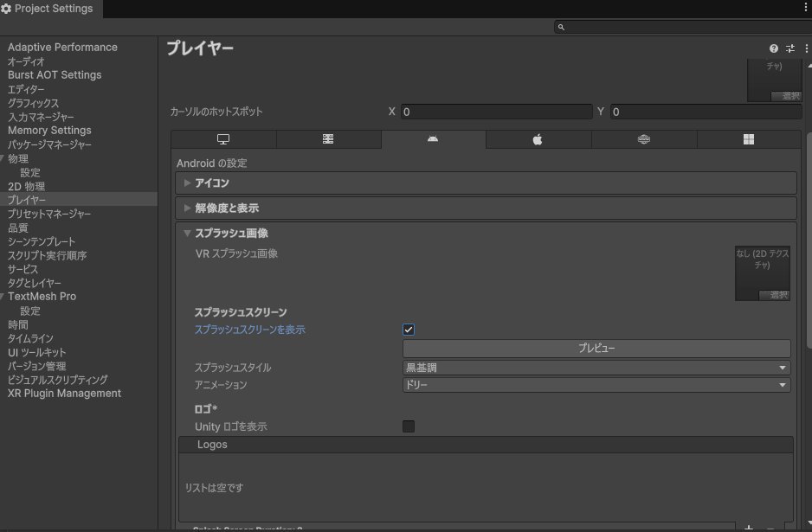Switch to the Windows UWP platform tab
This screenshot has width=812, height=532.
pyautogui.click(x=749, y=139)
